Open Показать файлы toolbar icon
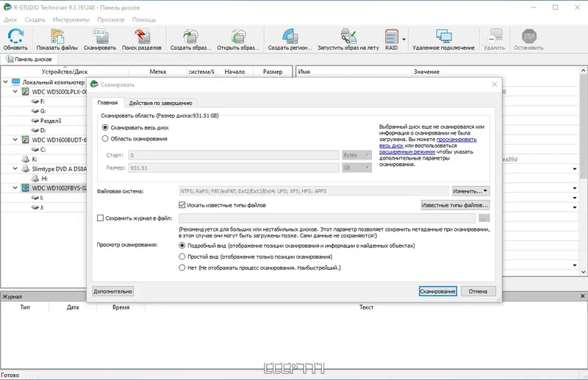588x380 pixels. (x=57, y=37)
